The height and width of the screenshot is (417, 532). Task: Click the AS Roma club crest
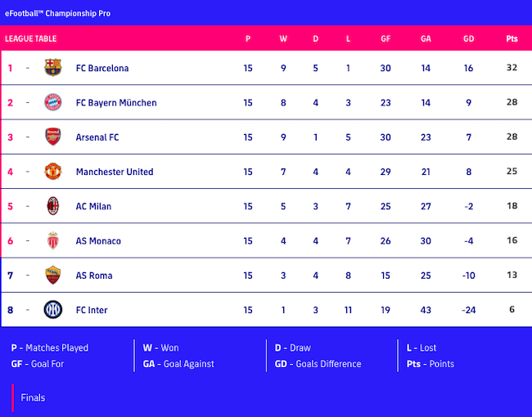tap(52, 276)
